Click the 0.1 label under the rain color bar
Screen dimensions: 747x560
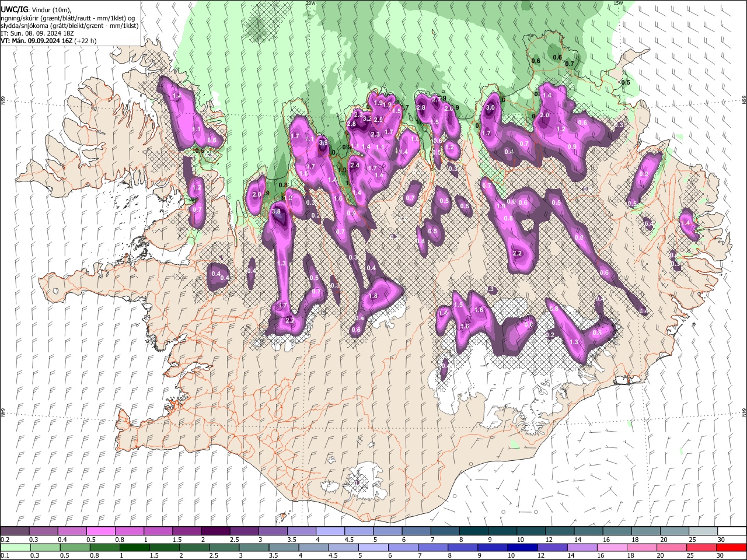pyautogui.click(x=5, y=555)
